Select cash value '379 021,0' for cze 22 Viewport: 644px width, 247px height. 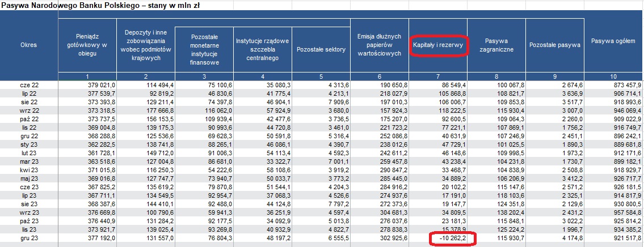coord(102,85)
